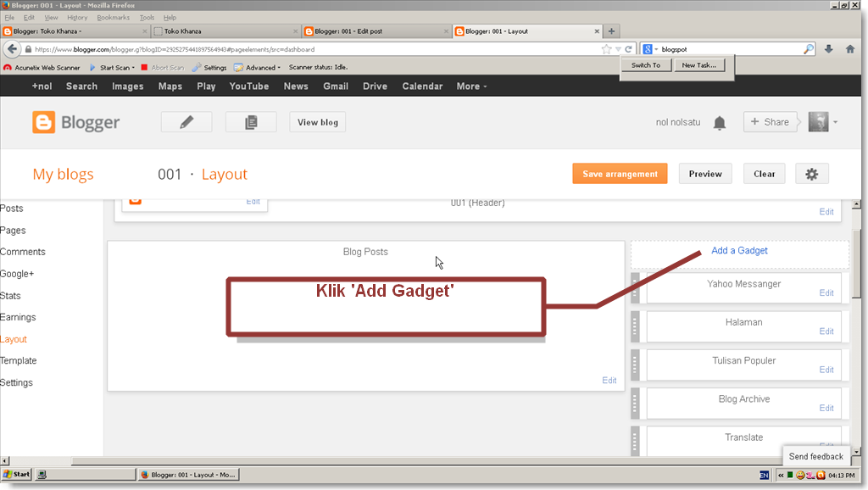868x490 pixels.
Task: Grab the Tulisan Populer gadget drag handle
Action: coord(635,365)
